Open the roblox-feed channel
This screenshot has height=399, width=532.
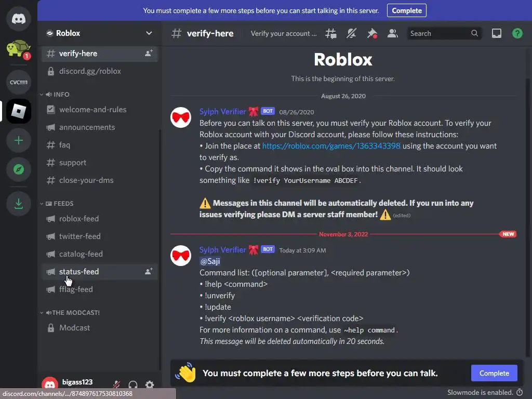[x=100, y=219]
